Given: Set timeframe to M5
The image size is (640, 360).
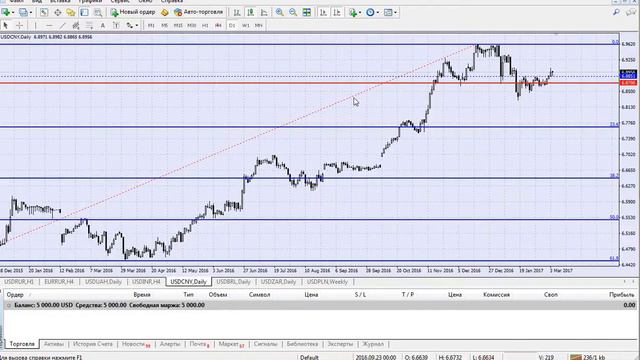Looking at the screenshot, I should [164, 25].
